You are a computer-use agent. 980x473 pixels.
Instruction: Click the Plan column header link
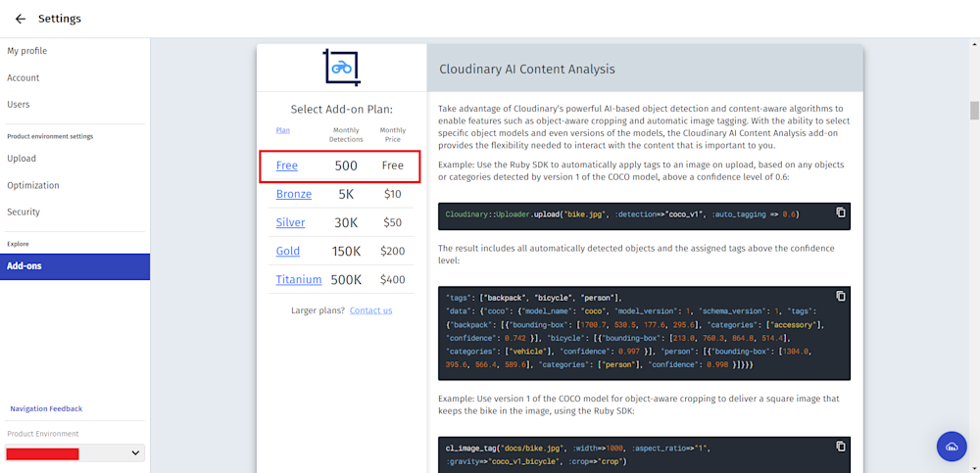click(x=282, y=130)
